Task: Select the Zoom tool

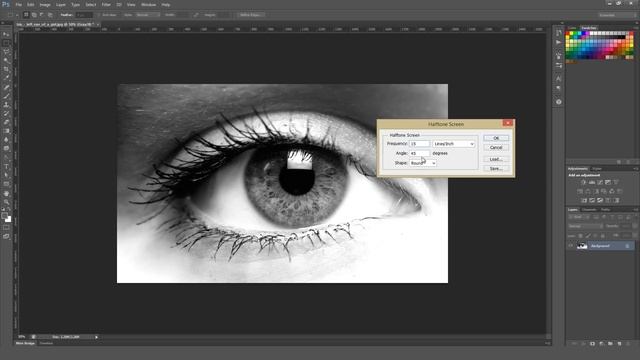Action: click(x=6, y=202)
